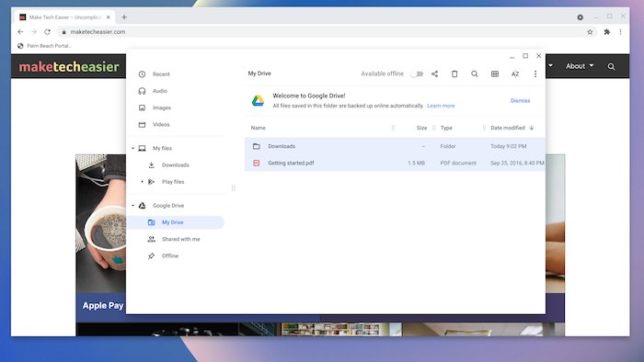Click the pin icon beside Offline
Image resolution: width=644 pixels, height=362 pixels.
click(x=151, y=256)
